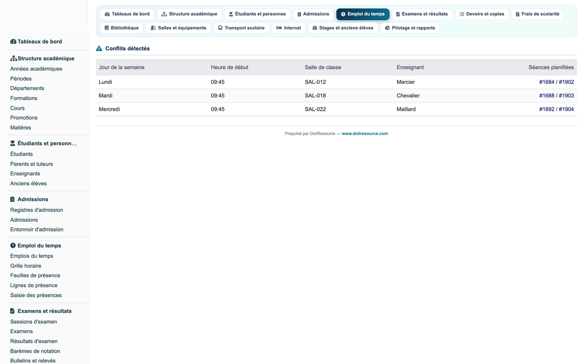Screen dimensions: 588x364
Task: Open the Internat tab
Action: click(x=289, y=28)
